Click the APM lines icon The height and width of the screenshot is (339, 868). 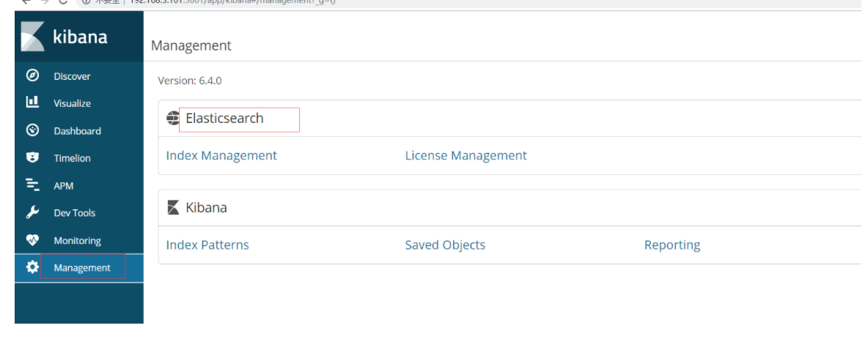tap(33, 185)
